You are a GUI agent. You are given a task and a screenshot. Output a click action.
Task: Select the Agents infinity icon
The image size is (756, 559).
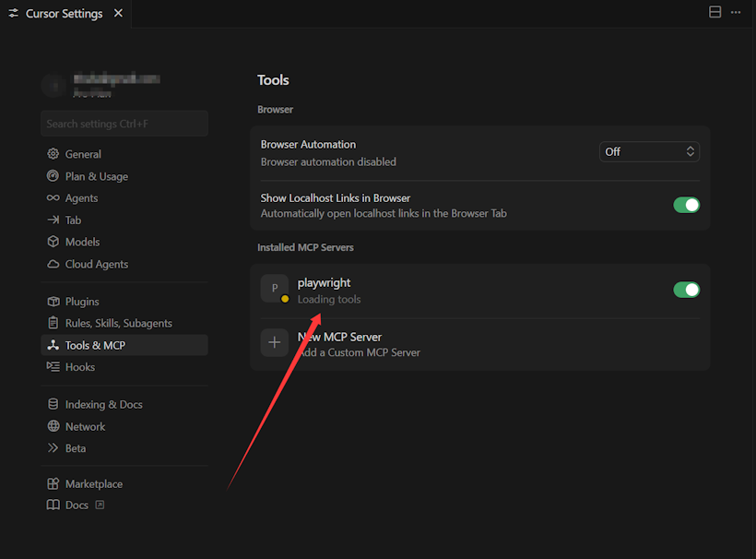pos(53,198)
